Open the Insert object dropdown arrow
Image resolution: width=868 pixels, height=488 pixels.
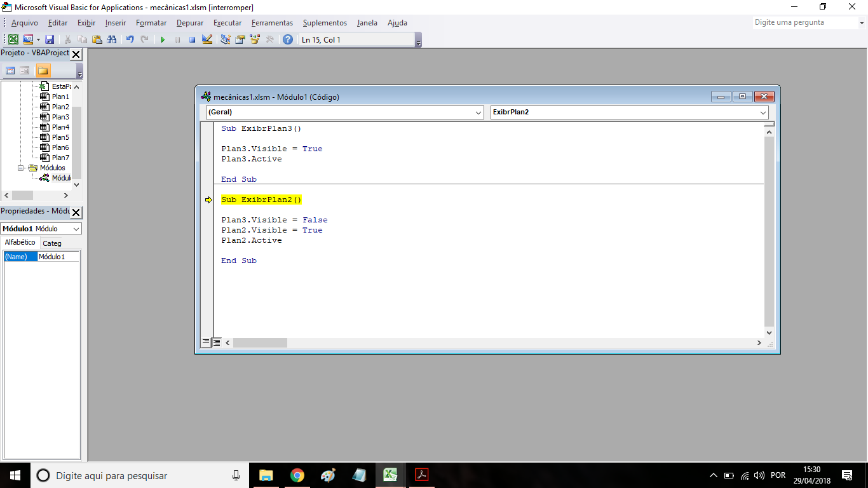pyautogui.click(x=38, y=39)
